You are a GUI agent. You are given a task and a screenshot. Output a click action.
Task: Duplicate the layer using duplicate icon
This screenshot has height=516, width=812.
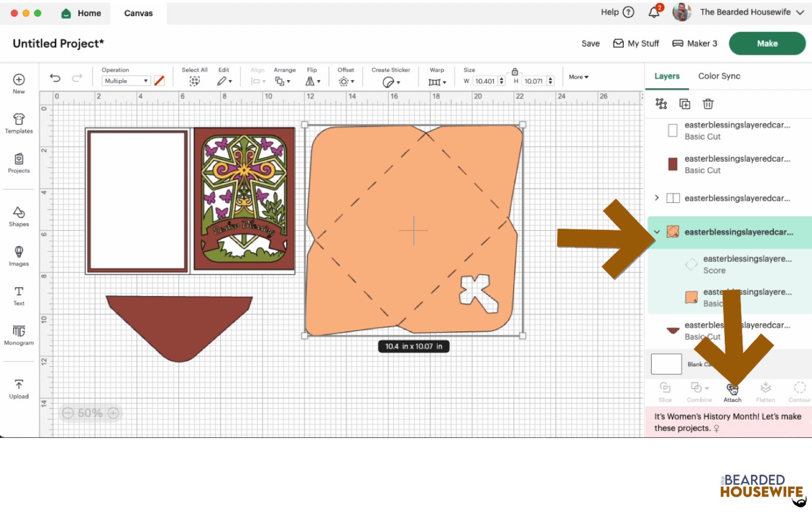tap(685, 104)
